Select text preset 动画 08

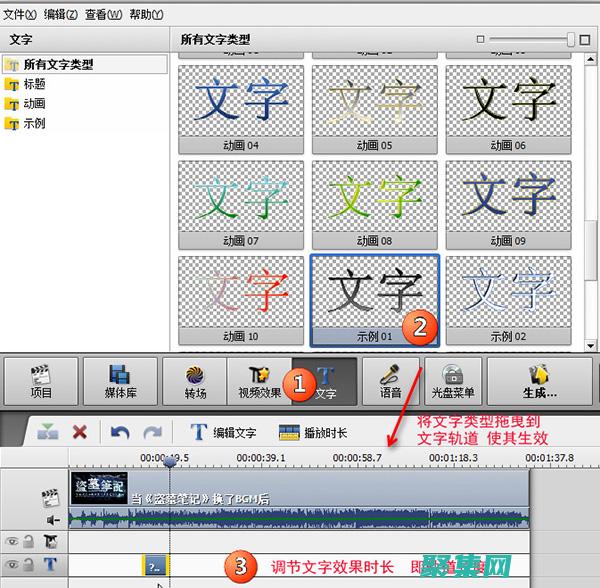[375, 205]
